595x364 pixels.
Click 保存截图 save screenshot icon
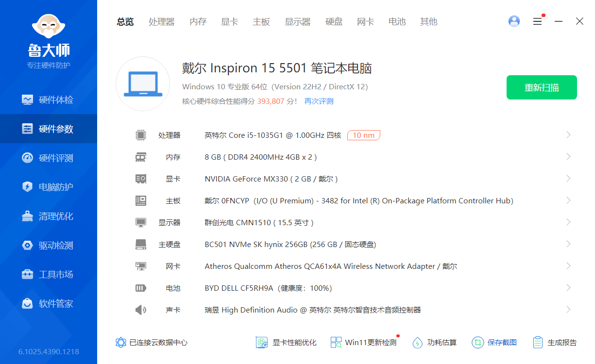478,343
